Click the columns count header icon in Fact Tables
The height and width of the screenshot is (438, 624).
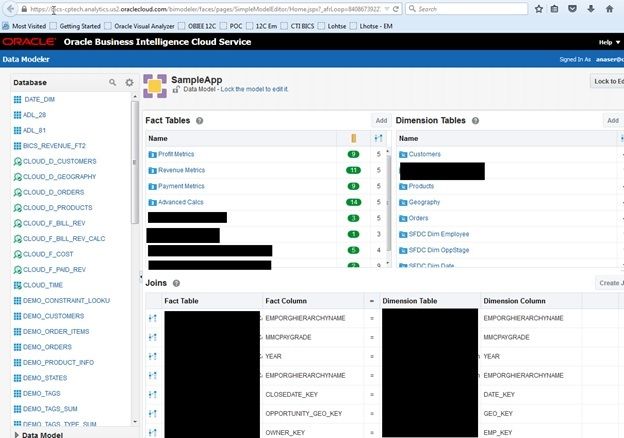point(353,138)
